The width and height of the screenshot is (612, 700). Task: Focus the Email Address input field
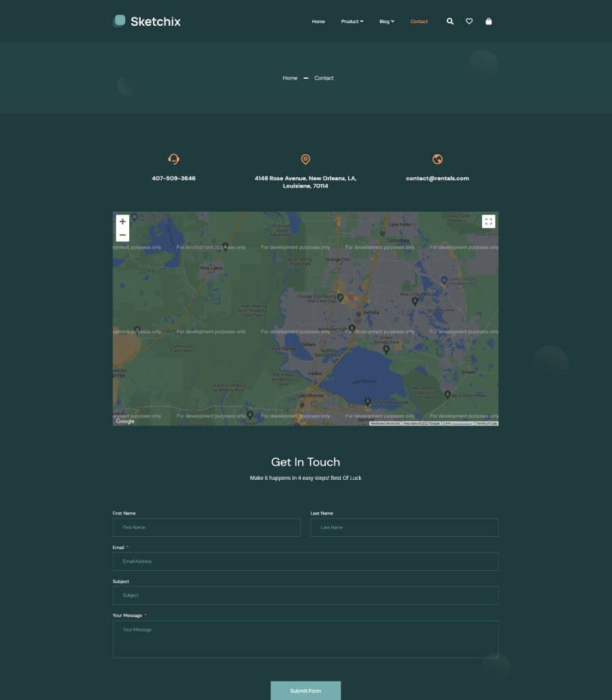(305, 561)
